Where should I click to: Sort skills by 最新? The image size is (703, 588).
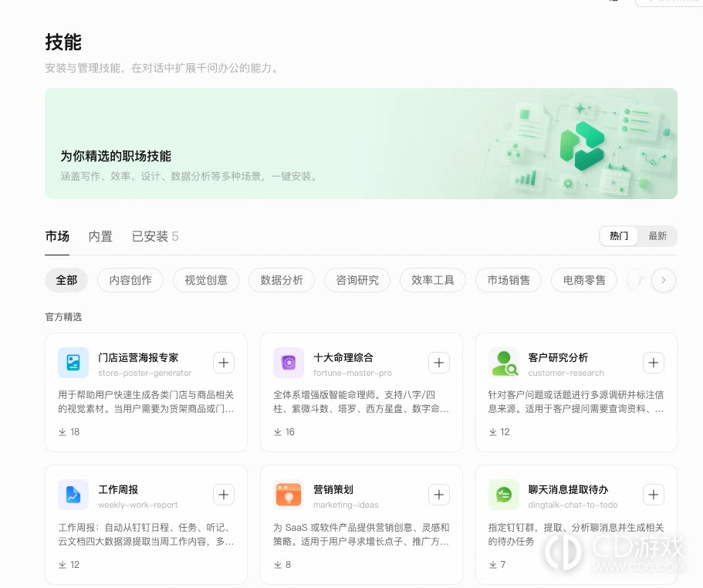pyautogui.click(x=657, y=235)
